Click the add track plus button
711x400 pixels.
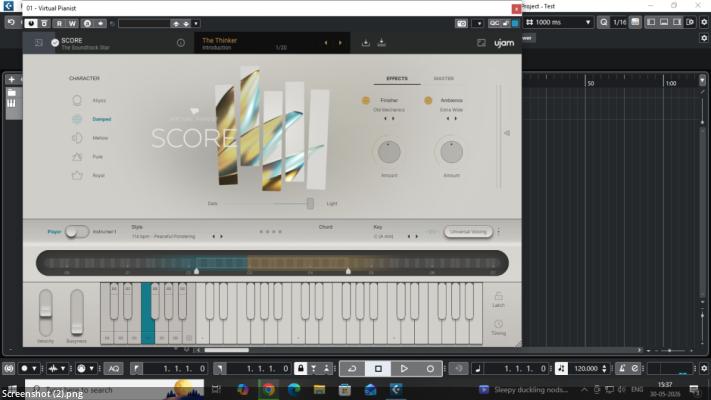(11, 79)
